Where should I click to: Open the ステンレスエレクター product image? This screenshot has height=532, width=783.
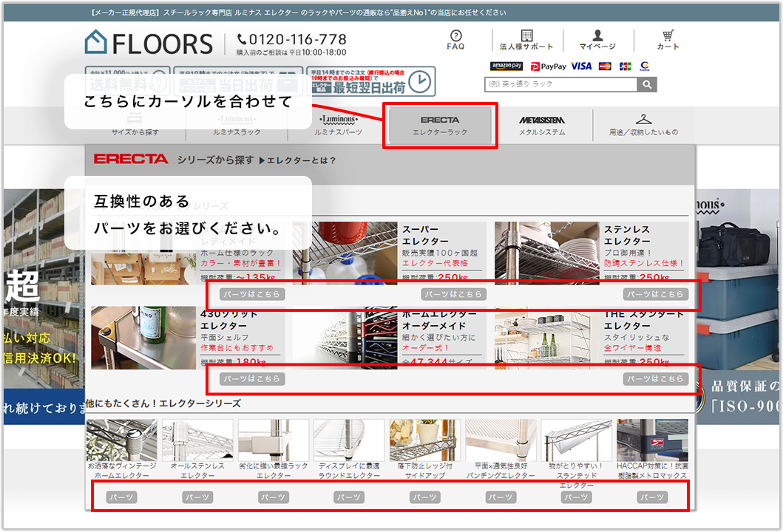[547, 253]
